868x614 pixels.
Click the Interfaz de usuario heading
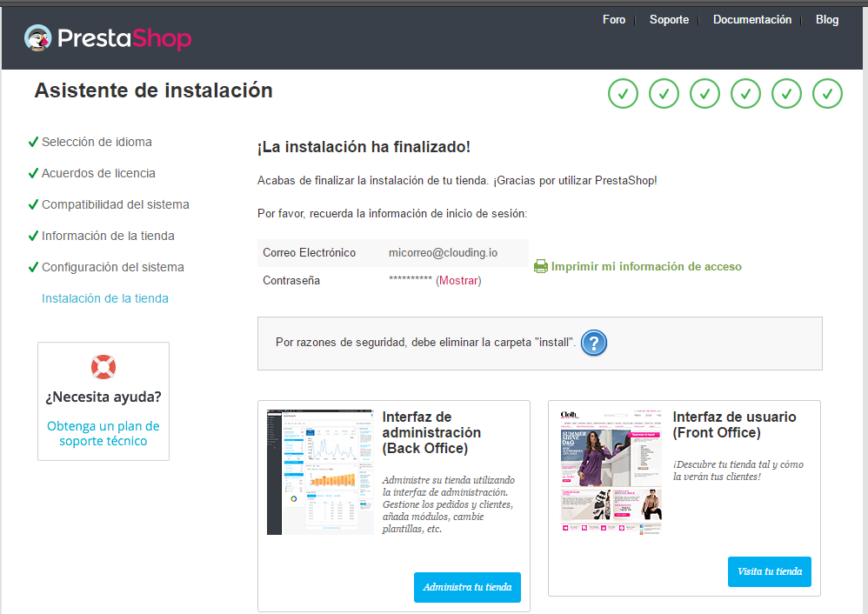pyautogui.click(x=734, y=424)
